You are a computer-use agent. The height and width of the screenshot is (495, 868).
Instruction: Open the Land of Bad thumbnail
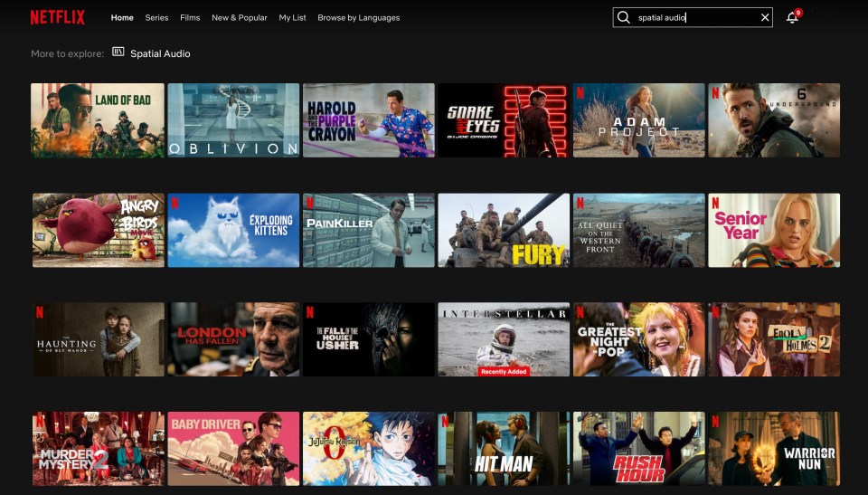point(98,120)
